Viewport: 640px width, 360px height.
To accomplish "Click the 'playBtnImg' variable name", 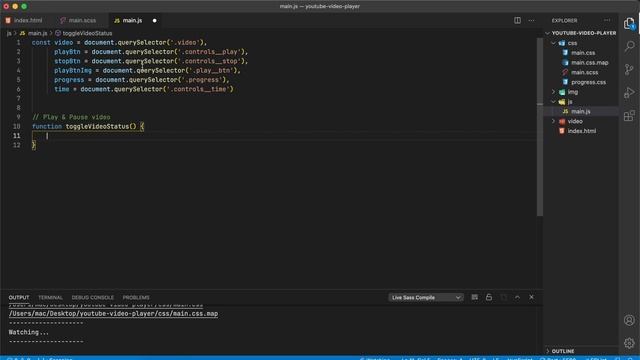I will click(x=73, y=71).
